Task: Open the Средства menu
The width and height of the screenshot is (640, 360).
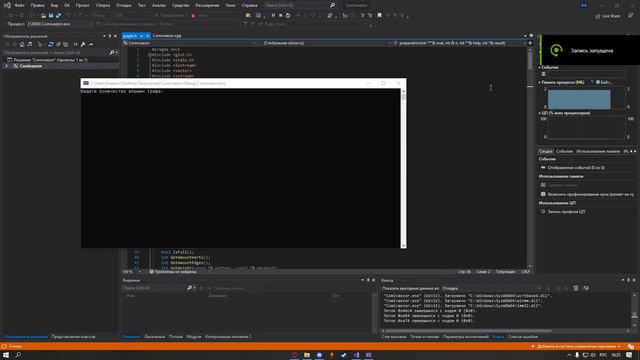Action: [180, 5]
